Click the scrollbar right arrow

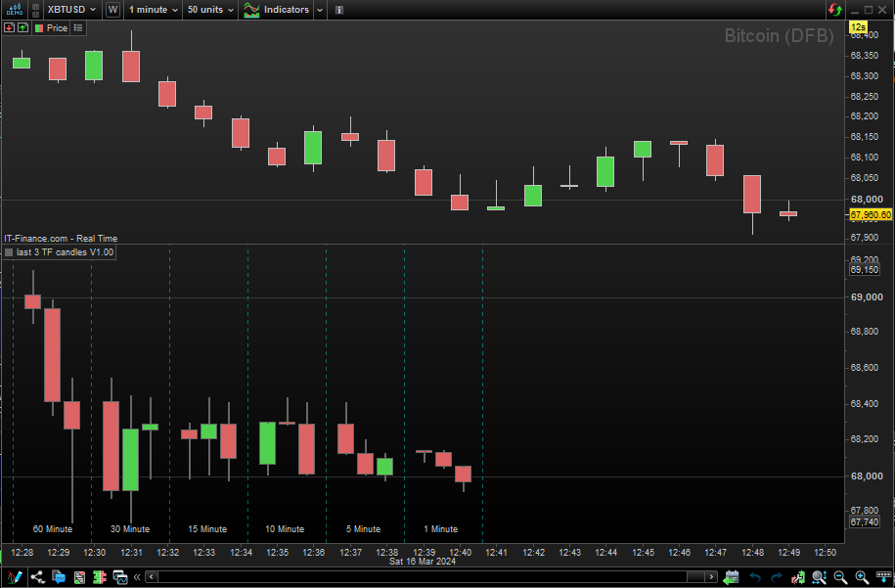tap(711, 577)
